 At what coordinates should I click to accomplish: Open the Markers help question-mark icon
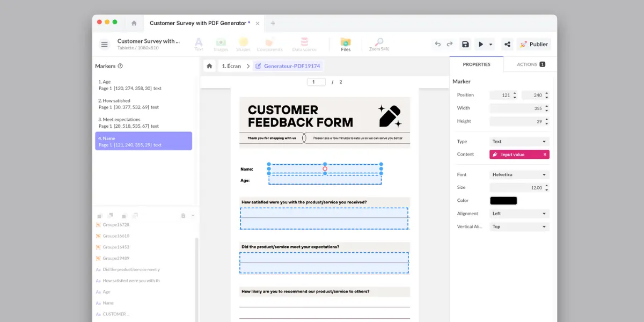[x=120, y=66]
